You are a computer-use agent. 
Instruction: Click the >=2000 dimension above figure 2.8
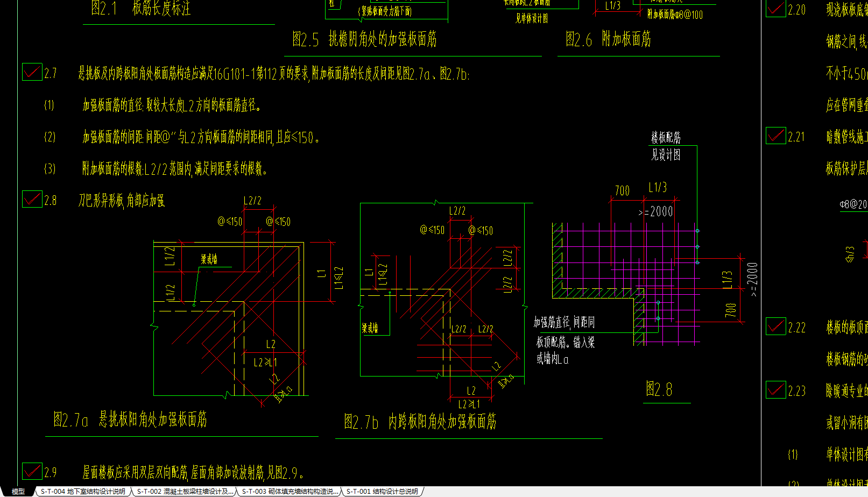[656, 211]
